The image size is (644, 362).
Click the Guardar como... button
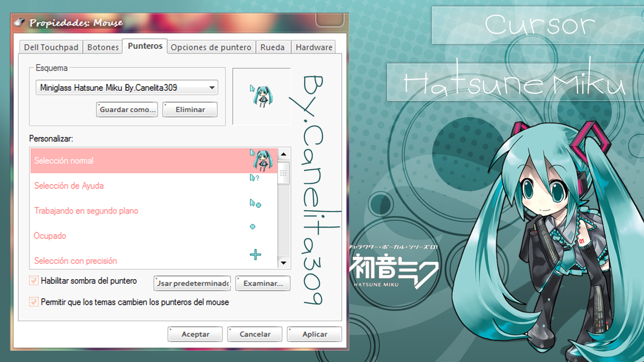pos(127,109)
